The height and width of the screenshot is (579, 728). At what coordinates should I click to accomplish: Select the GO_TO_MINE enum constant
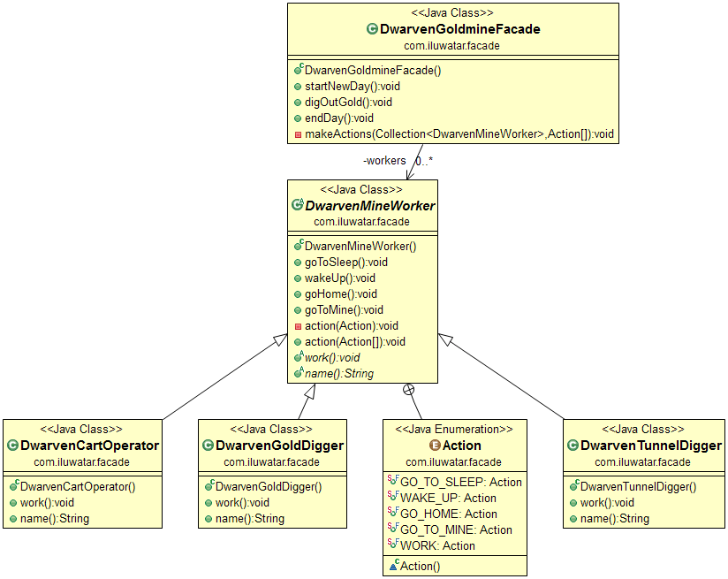456,529
